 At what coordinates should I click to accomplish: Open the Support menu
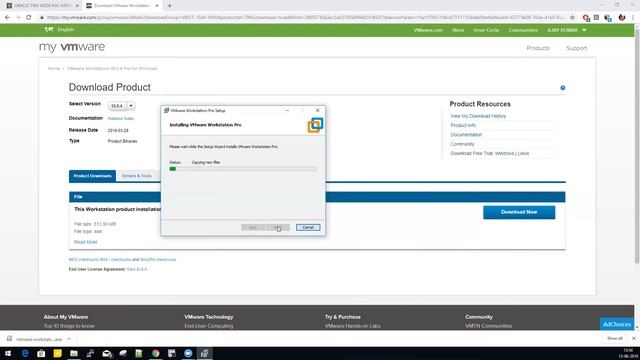click(576, 48)
